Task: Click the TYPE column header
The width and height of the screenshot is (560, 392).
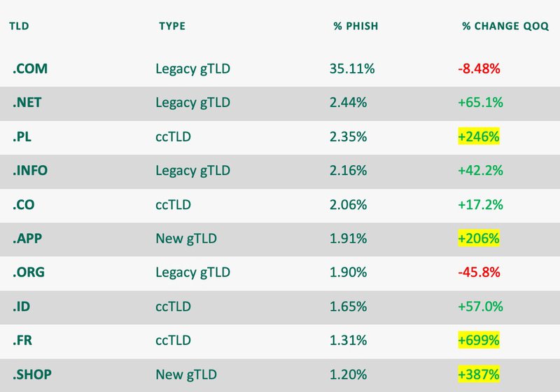Action: (x=172, y=27)
